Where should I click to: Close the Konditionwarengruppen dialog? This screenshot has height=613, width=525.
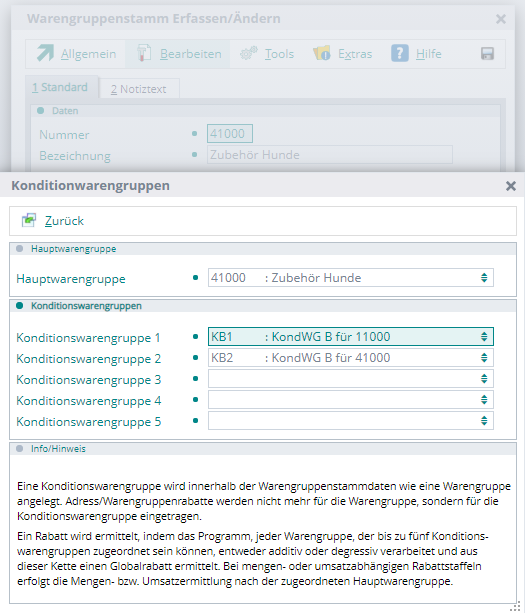pos(511,186)
